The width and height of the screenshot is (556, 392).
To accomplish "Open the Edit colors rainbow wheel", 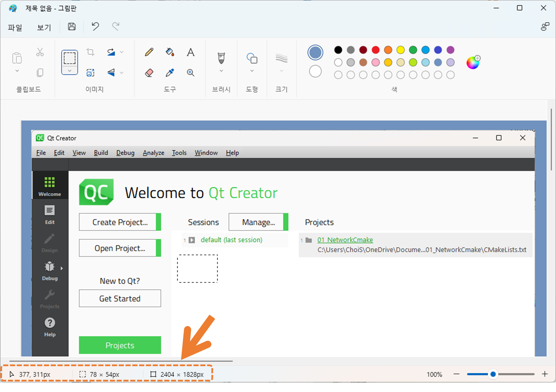I will click(x=473, y=62).
